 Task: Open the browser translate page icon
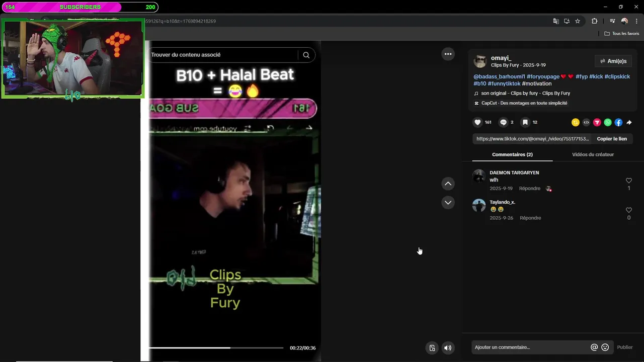(x=556, y=21)
